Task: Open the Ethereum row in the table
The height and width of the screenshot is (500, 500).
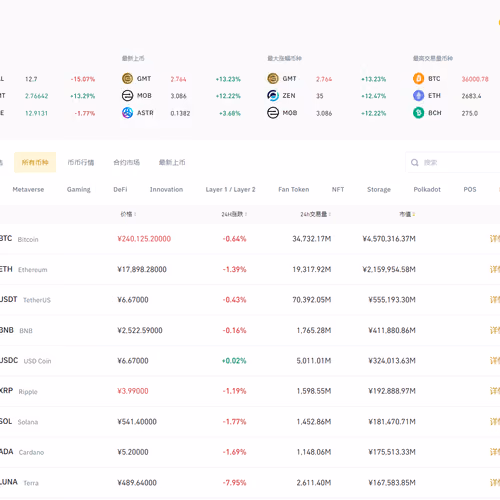Action: [250, 269]
